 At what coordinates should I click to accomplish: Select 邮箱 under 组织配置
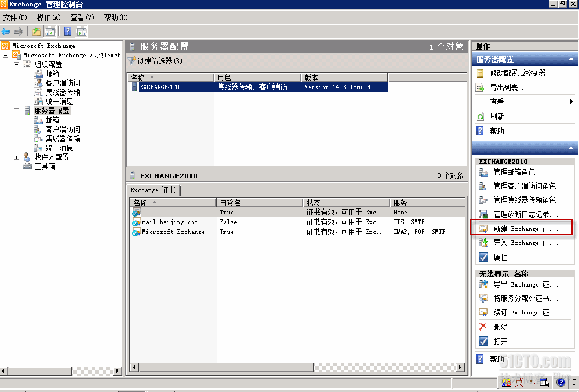coord(53,74)
